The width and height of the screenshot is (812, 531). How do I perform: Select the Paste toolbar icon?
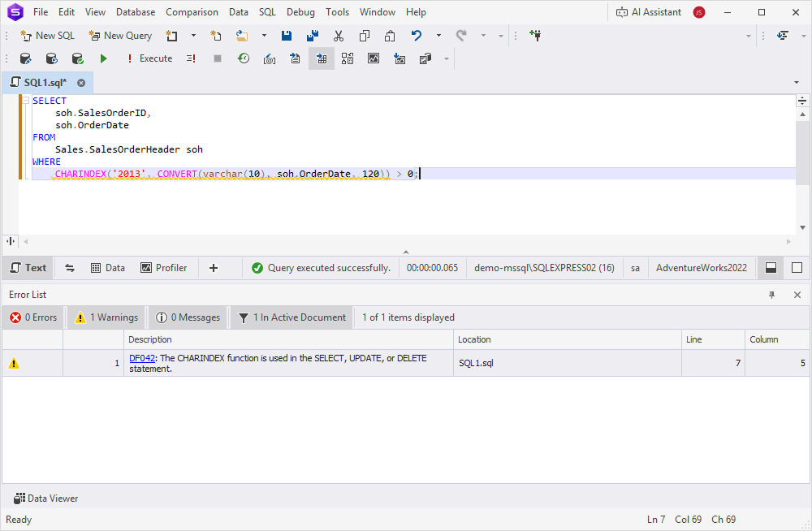[x=389, y=35]
